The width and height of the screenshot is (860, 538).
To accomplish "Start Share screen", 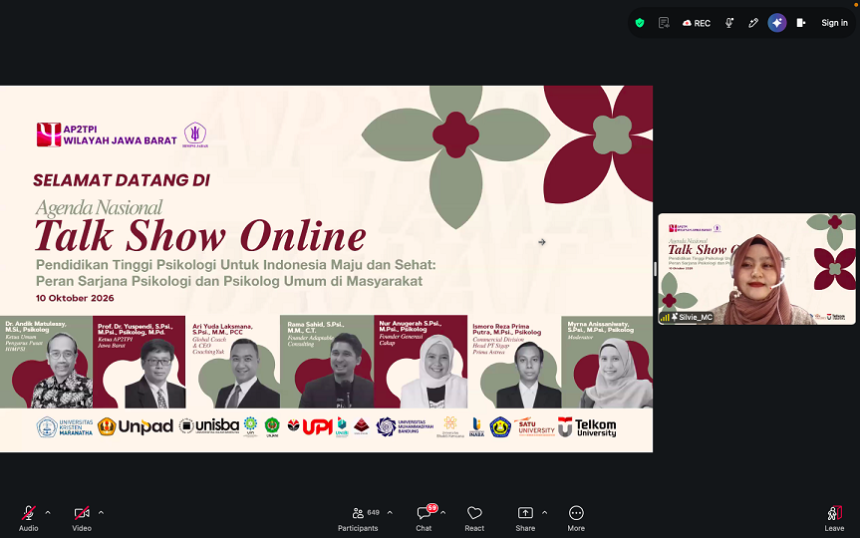I will [x=525, y=518].
